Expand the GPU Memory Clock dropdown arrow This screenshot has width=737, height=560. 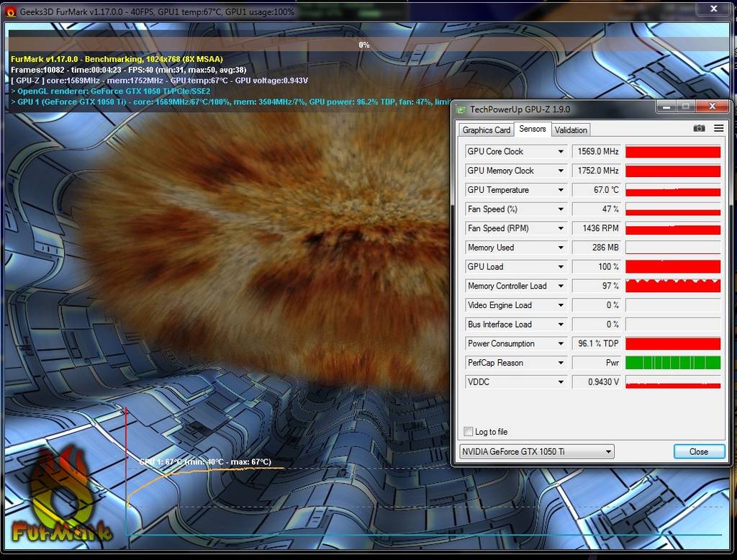tap(561, 171)
